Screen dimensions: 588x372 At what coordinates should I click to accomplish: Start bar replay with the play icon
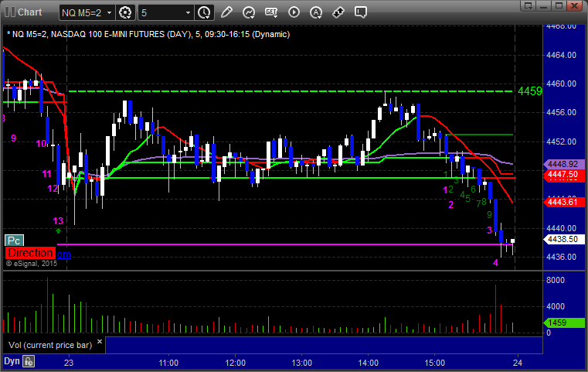tap(294, 12)
